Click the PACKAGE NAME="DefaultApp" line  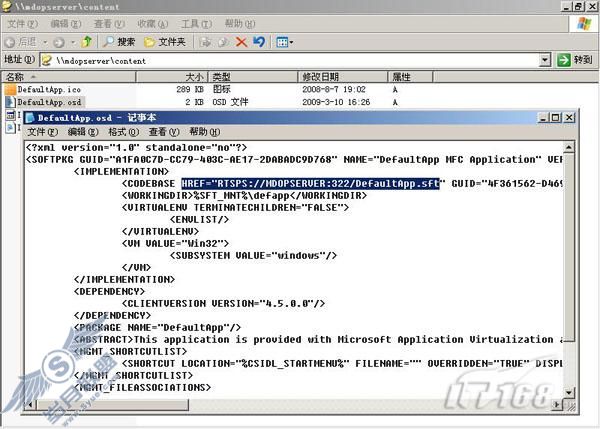coord(157,328)
